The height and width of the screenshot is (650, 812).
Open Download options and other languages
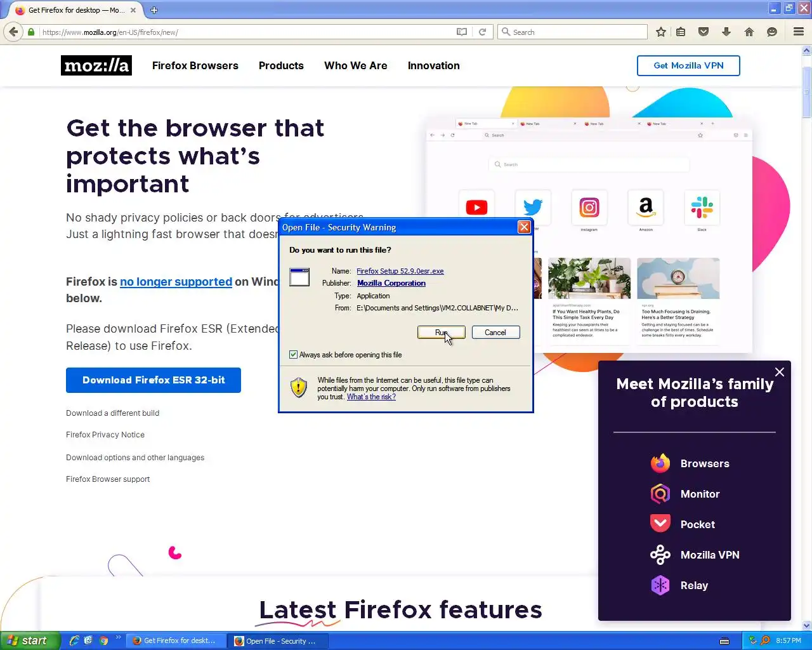coord(135,458)
